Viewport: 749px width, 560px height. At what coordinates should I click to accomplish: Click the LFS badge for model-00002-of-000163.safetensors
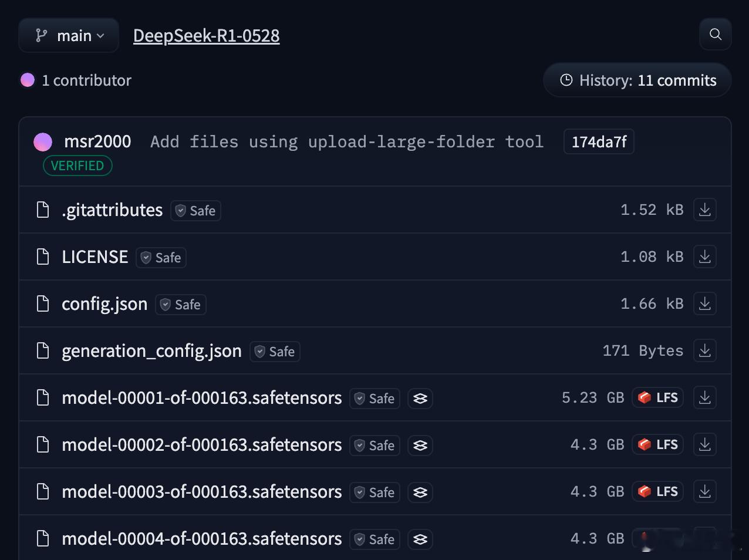tap(658, 444)
